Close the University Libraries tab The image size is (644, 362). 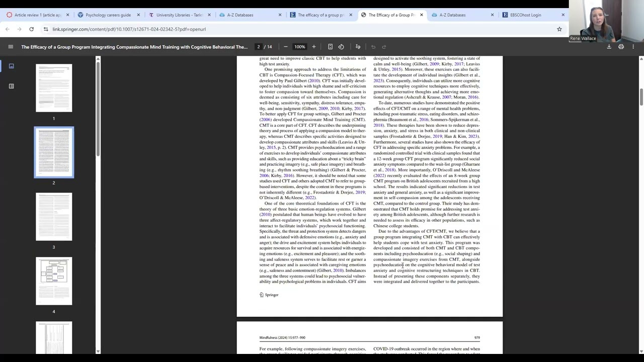click(x=209, y=15)
